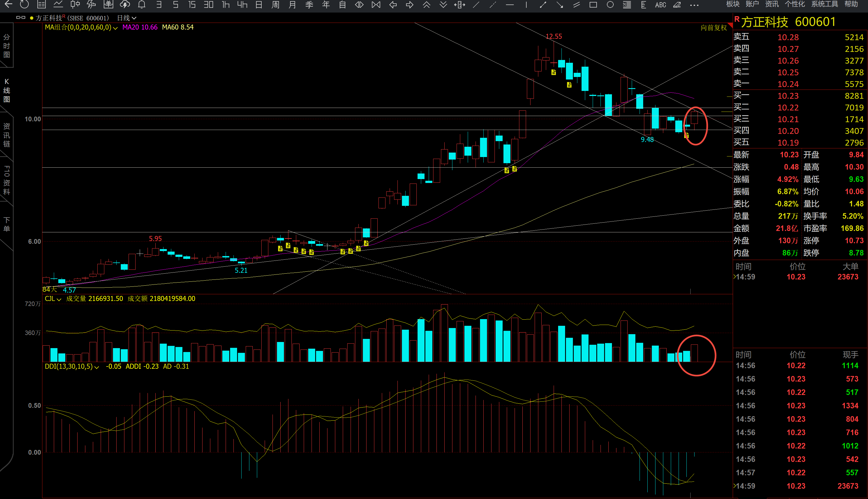Open the F10资料 side tab
The image size is (868, 499).
(6, 180)
